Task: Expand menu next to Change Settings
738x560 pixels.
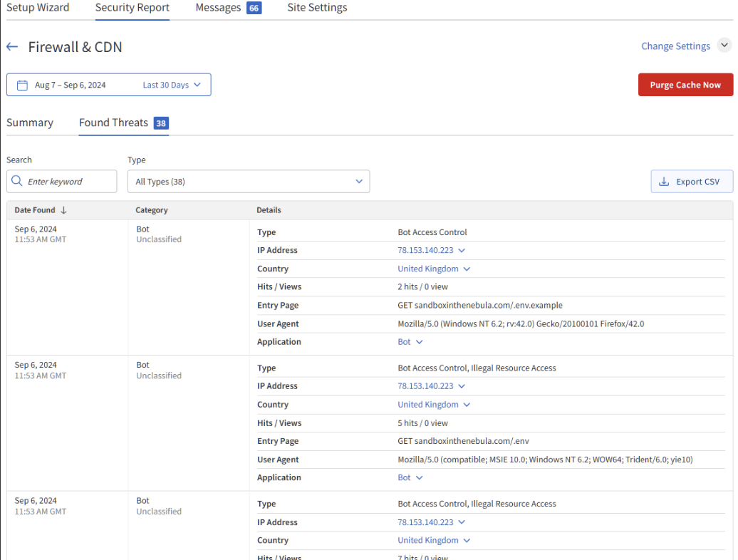Action: point(724,46)
